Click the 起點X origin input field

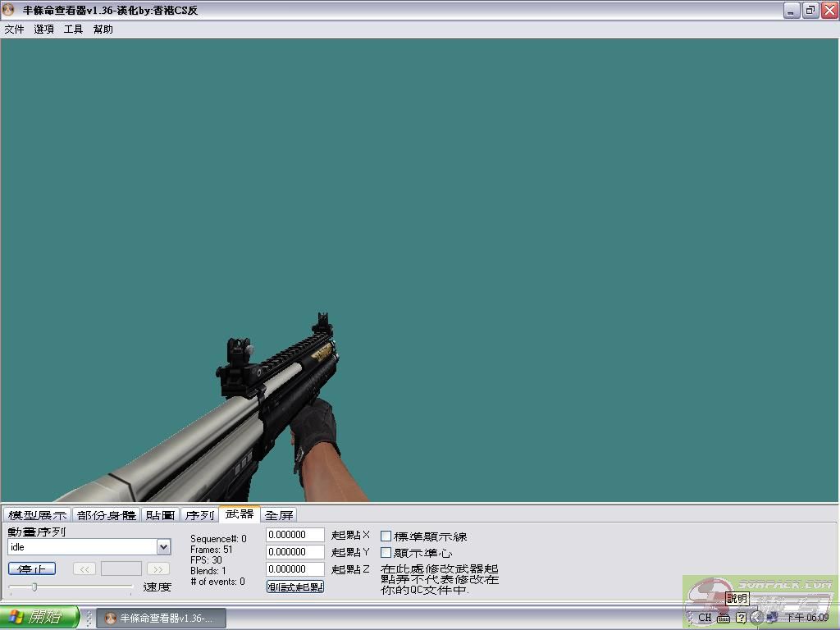click(x=295, y=535)
